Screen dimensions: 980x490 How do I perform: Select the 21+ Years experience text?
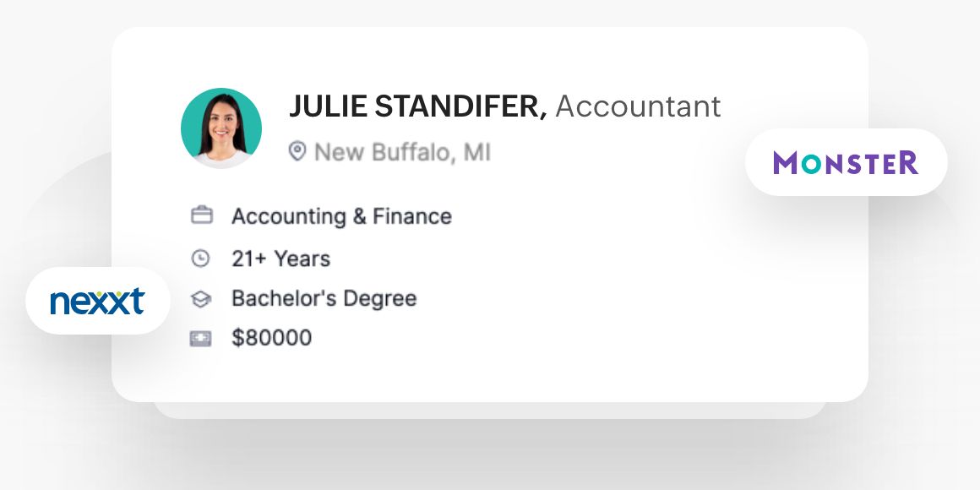pos(280,259)
